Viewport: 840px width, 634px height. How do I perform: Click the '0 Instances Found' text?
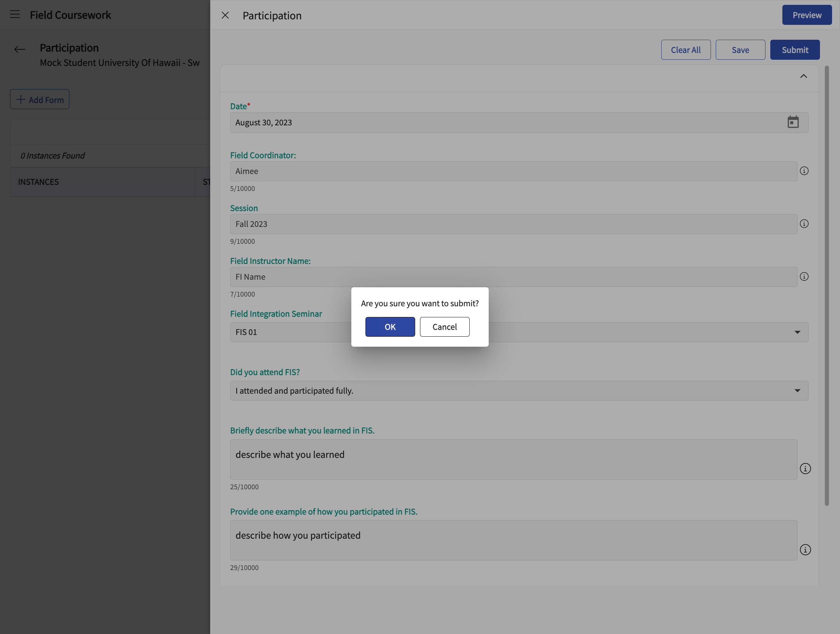(x=52, y=156)
